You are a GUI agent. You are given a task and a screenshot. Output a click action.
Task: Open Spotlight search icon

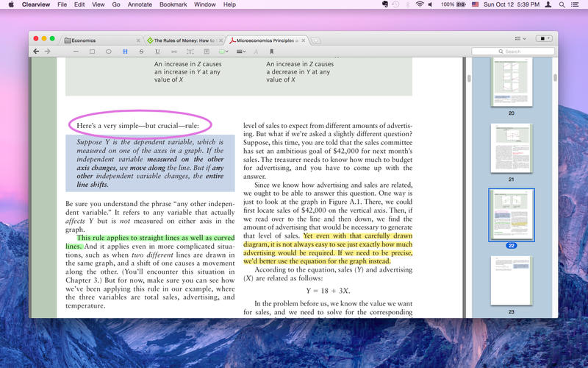(x=562, y=4)
